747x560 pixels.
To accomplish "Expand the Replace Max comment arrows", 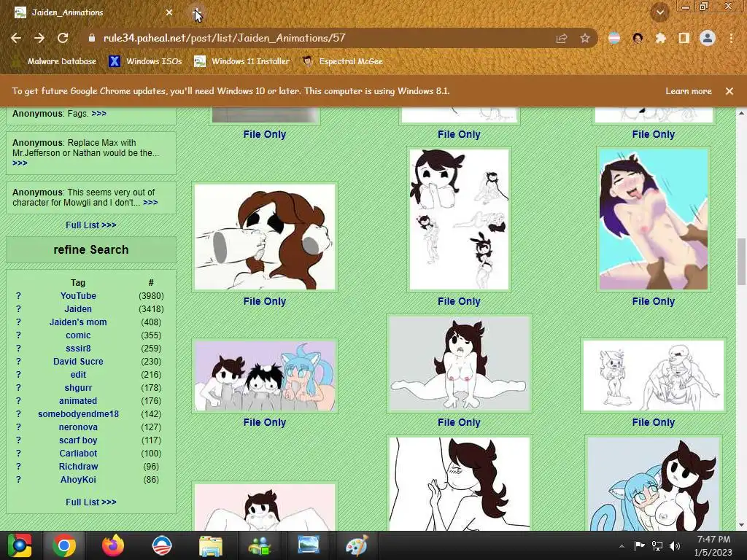I will point(20,163).
